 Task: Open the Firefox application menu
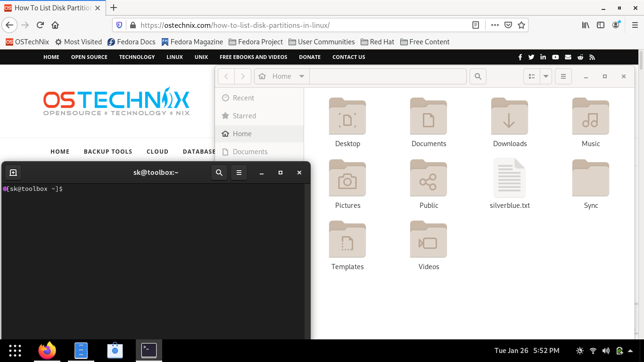[x=634, y=25]
